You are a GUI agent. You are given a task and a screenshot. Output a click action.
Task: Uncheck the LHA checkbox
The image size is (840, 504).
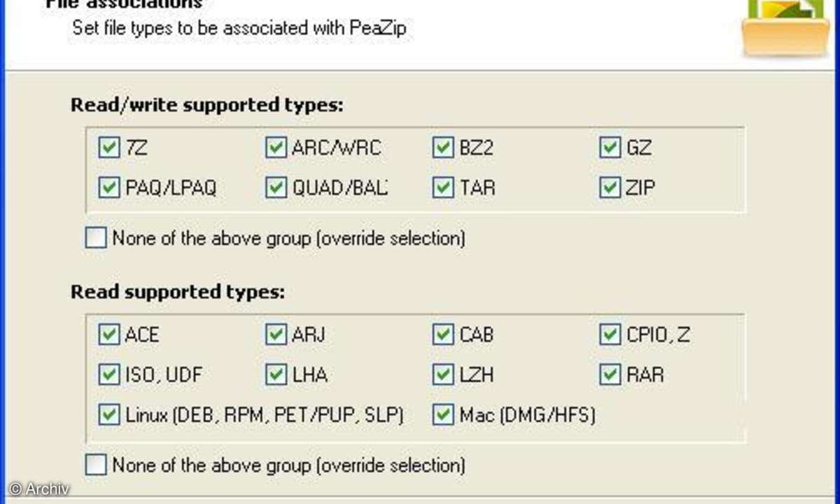click(x=276, y=374)
